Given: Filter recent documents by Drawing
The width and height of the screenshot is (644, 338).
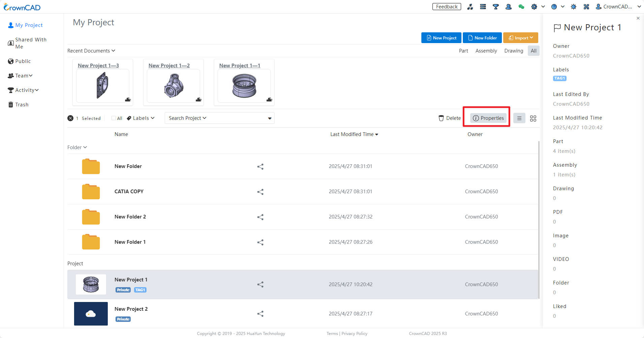Looking at the screenshot, I should 514,51.
